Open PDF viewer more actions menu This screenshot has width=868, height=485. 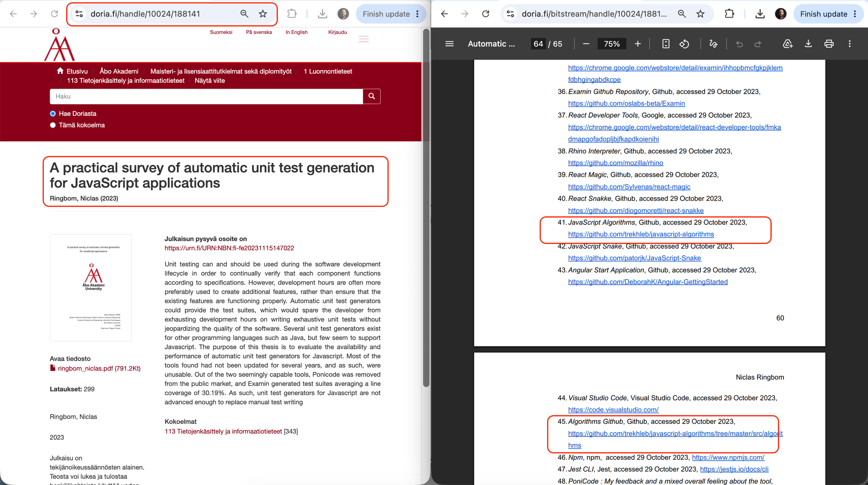pos(849,43)
